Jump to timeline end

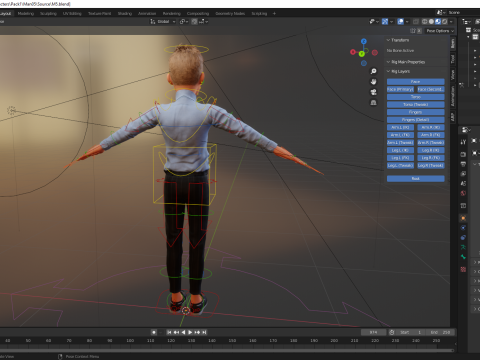coord(204,332)
